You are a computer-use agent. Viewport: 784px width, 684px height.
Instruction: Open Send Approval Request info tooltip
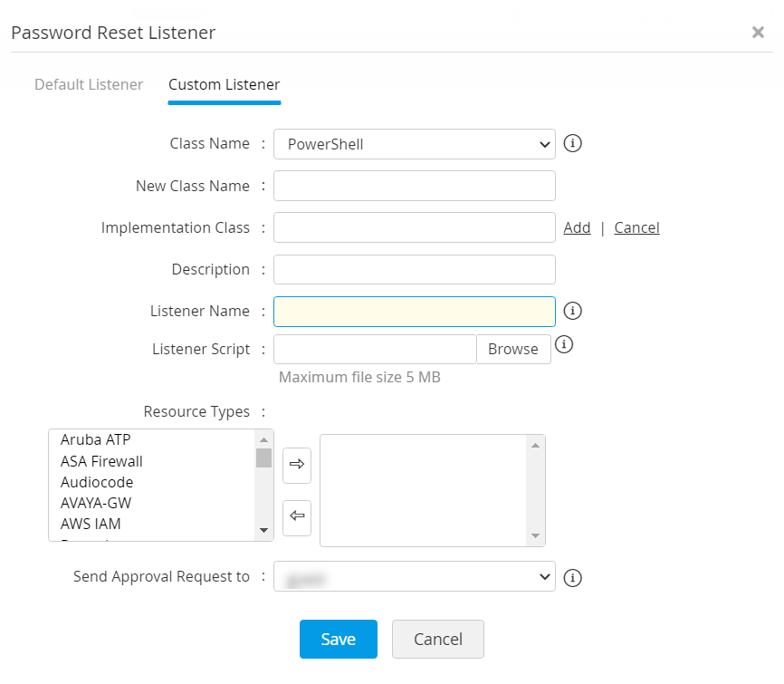(x=572, y=577)
